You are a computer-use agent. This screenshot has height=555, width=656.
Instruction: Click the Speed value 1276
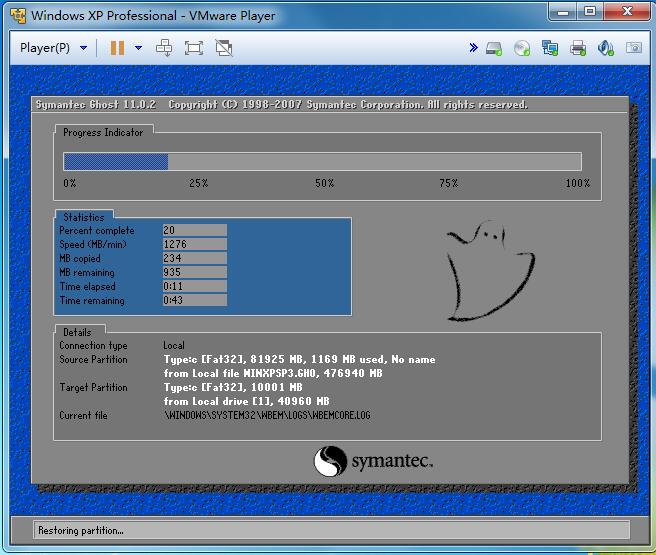coord(195,244)
